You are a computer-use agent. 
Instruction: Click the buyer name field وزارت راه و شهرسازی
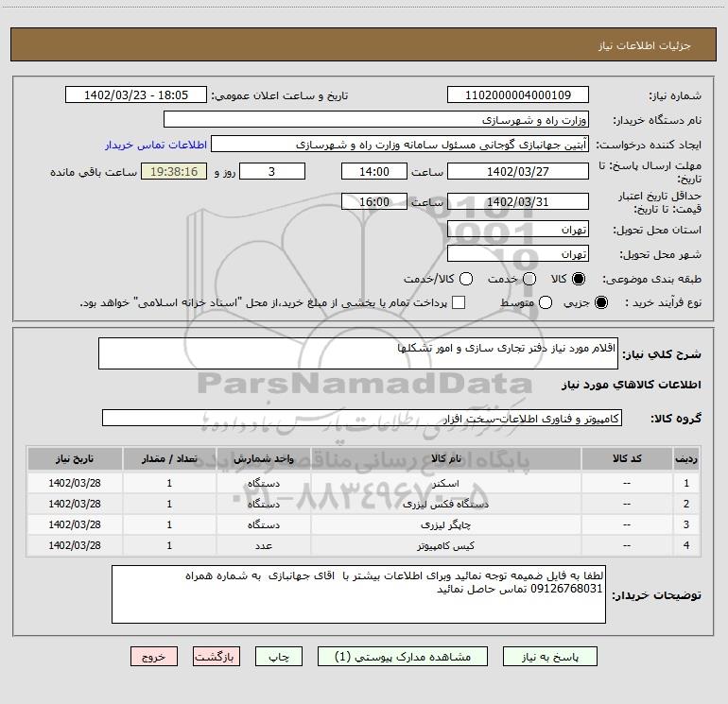(x=376, y=120)
